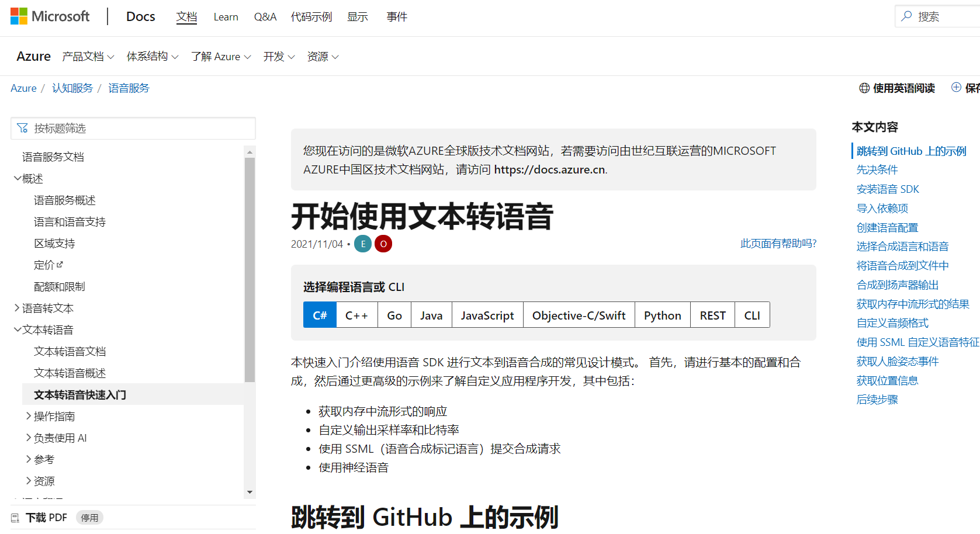Image resolution: width=980 pixels, height=534 pixels.
Task: Select the C# language tab
Action: tap(320, 315)
